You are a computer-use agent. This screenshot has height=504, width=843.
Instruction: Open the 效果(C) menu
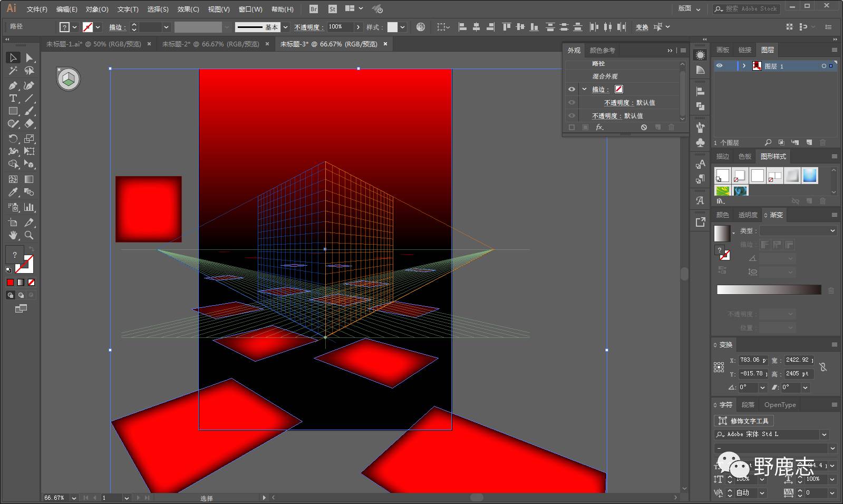pyautogui.click(x=188, y=9)
